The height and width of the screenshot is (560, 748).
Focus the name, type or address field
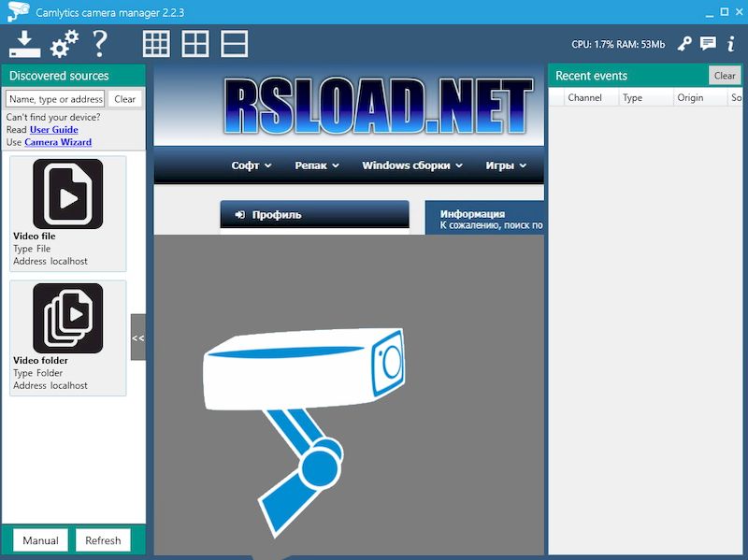(55, 99)
